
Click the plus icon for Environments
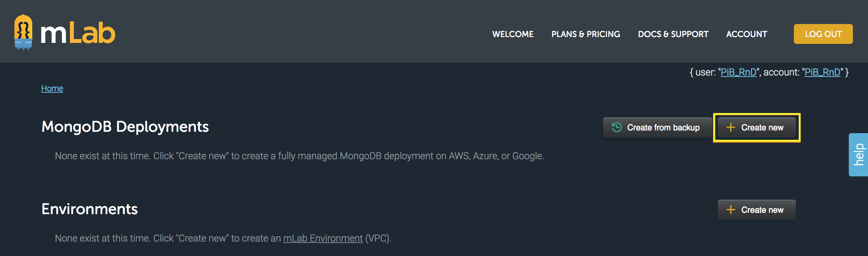point(731,210)
